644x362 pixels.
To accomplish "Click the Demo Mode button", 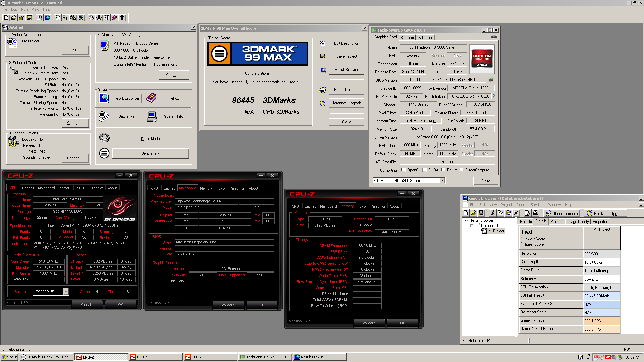I will pos(150,139).
